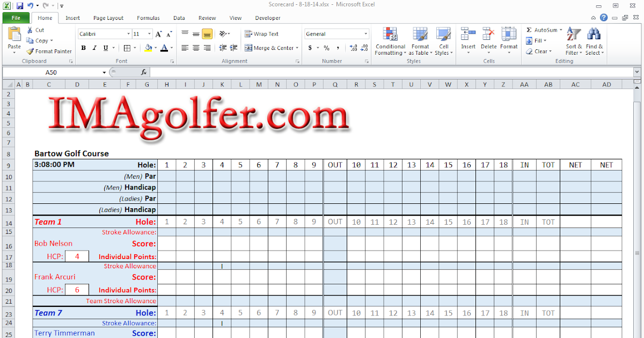Switch to the Formulas tab
644x338 pixels.
click(148, 18)
